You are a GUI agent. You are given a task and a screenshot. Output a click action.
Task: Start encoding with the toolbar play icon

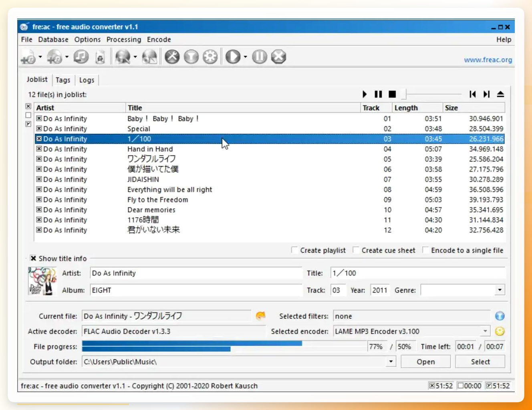(233, 57)
